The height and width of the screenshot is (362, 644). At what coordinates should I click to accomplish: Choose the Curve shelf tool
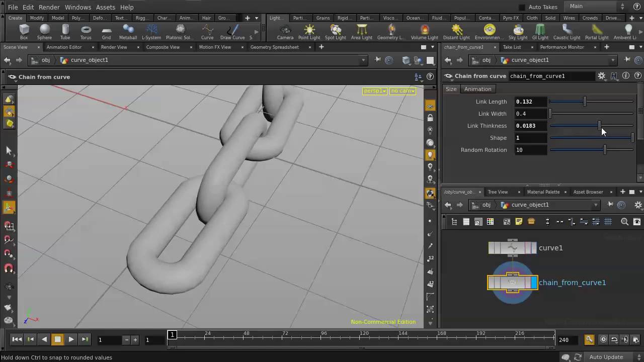[x=207, y=32]
